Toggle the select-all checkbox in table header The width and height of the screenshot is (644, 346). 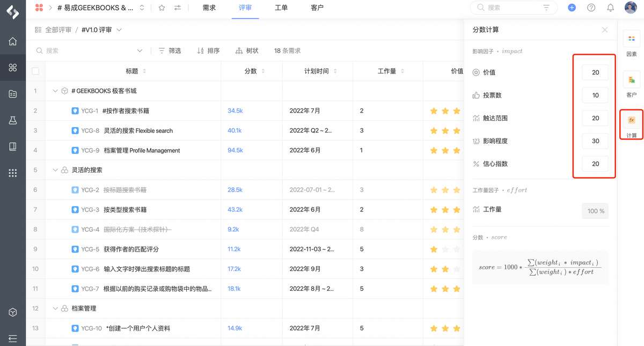pyautogui.click(x=35, y=71)
